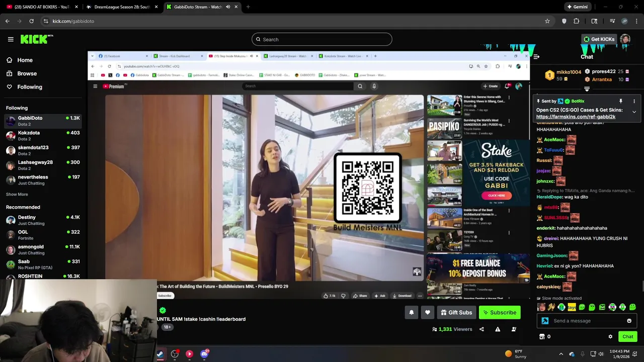Screen dimensions: 644x362
Task: Open taskbar volume control
Action: pos(601,354)
